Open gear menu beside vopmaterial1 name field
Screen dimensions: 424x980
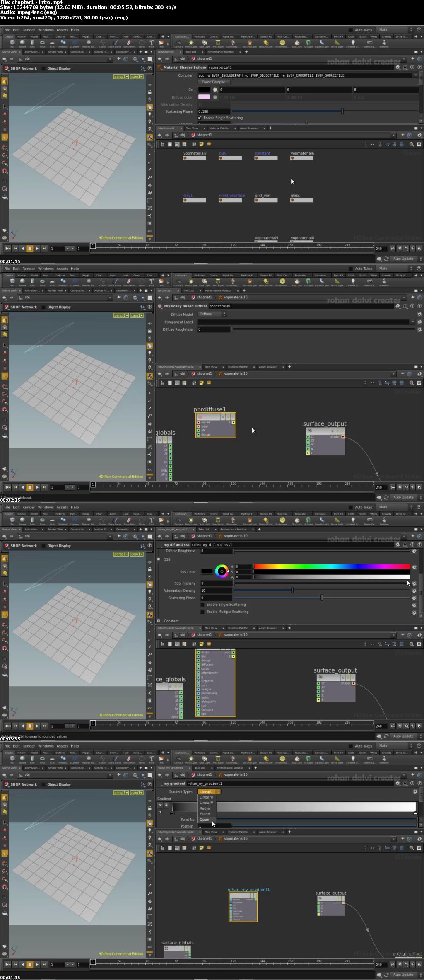tap(398, 68)
